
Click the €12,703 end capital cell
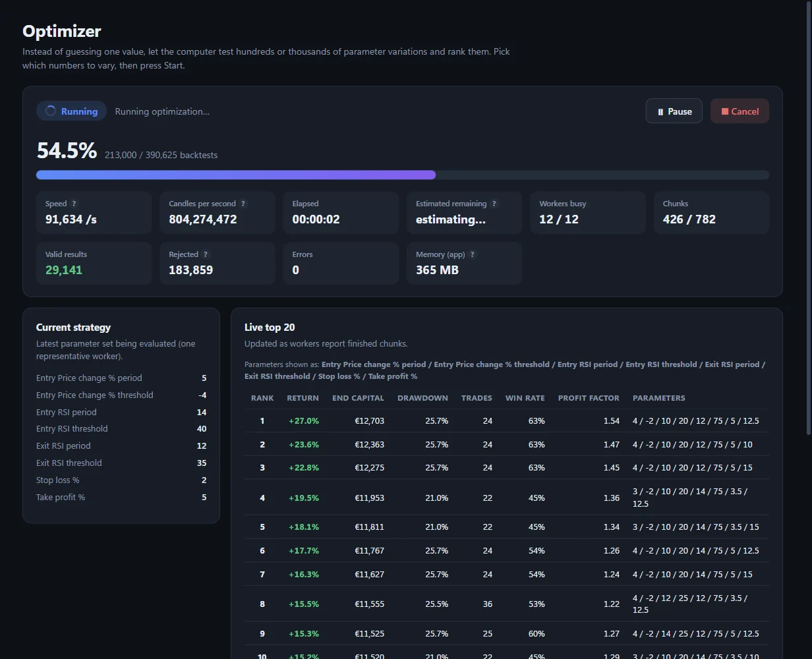click(369, 420)
